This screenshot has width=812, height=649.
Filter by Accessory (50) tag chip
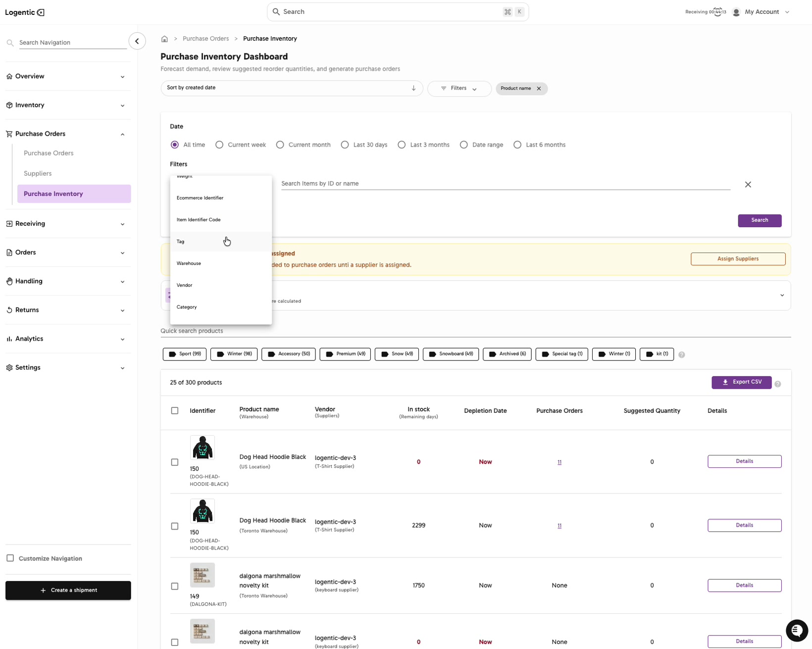pyautogui.click(x=289, y=354)
